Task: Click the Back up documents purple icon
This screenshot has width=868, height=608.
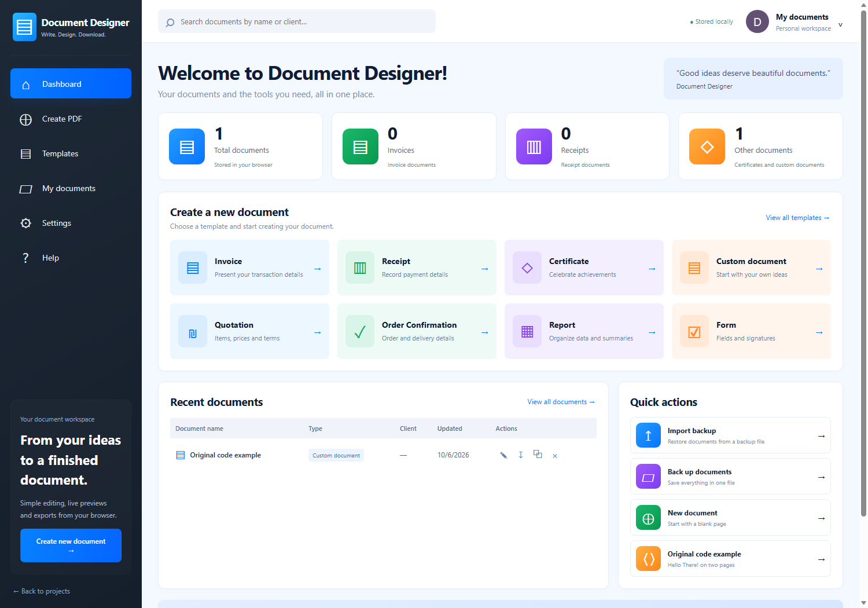Action: [x=648, y=477]
